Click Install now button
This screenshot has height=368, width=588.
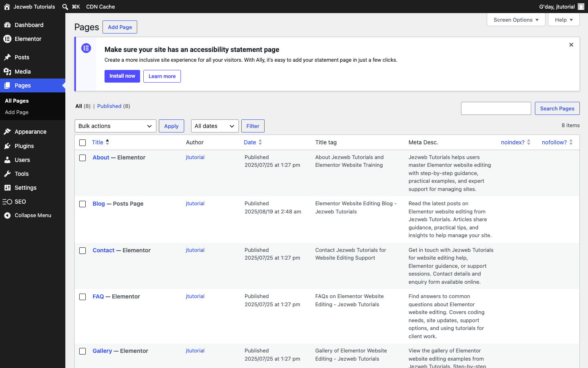tap(122, 76)
